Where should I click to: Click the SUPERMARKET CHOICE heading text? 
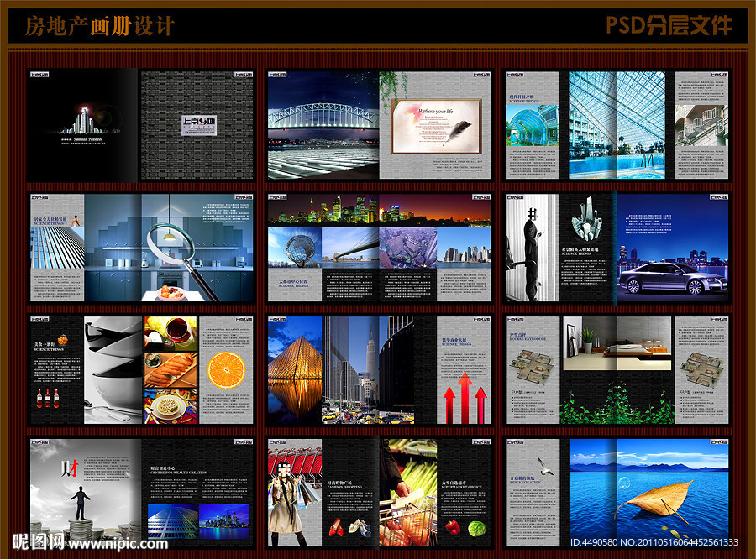point(460,487)
